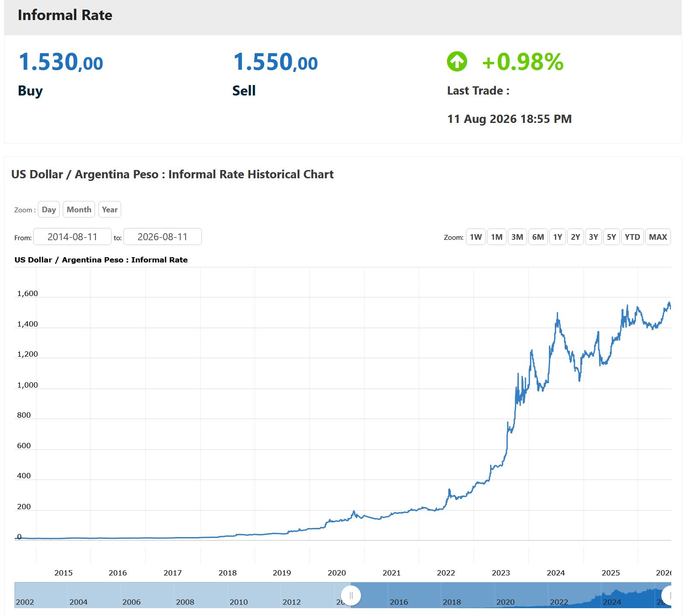The width and height of the screenshot is (694, 616).
Task: Set chart zoom to Year
Action: point(110,210)
